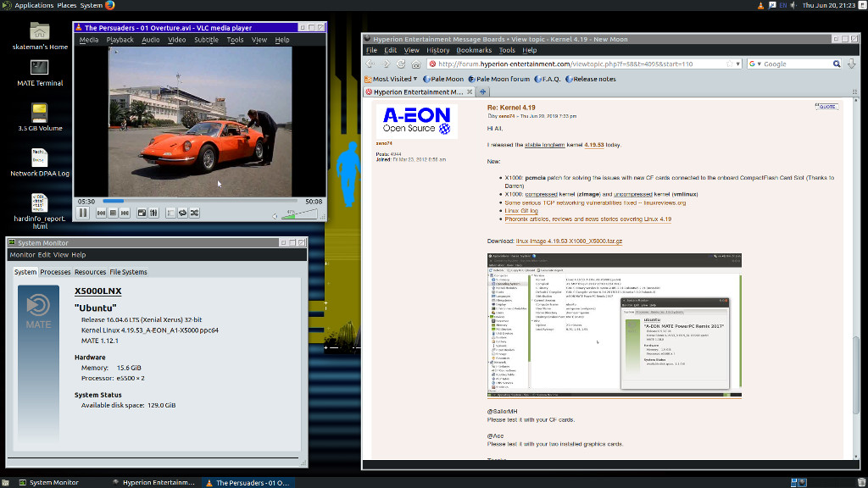Seek in the VLC progress bar
The width and height of the screenshot is (868, 488).
200,202
